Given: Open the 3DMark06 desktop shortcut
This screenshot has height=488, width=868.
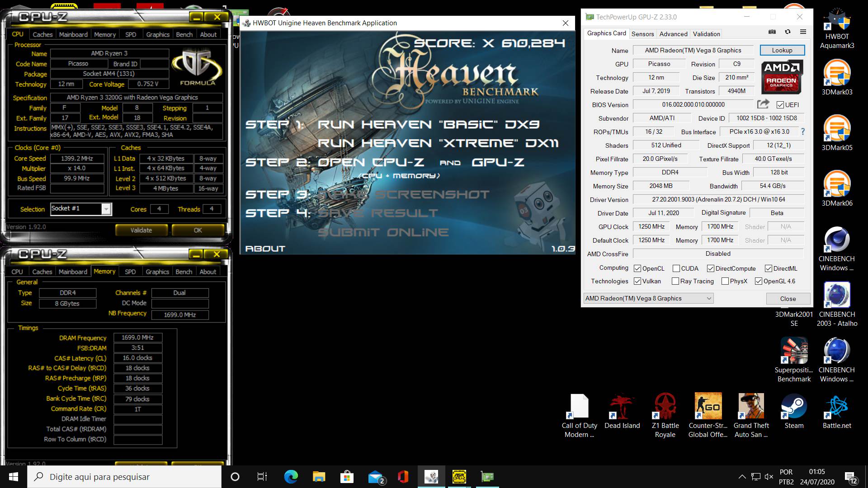Looking at the screenshot, I should coord(837,188).
